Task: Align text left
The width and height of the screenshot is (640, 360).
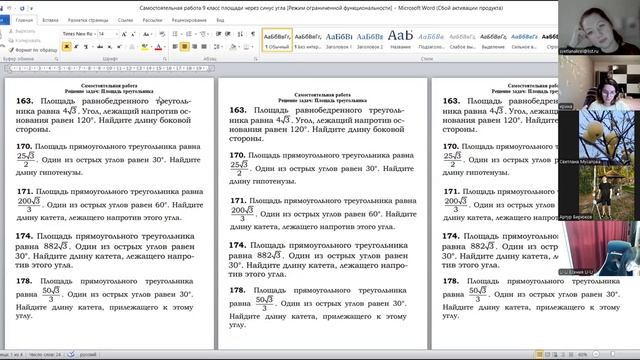Action: [175, 47]
